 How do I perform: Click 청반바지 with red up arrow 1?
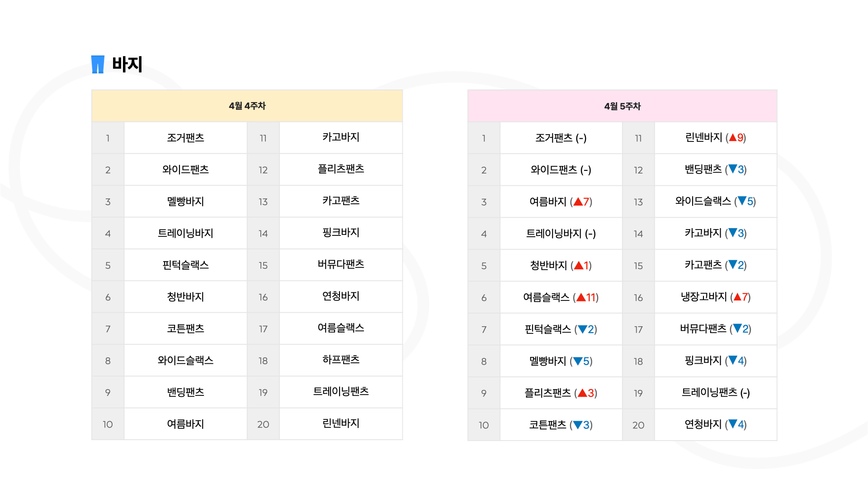click(x=561, y=266)
